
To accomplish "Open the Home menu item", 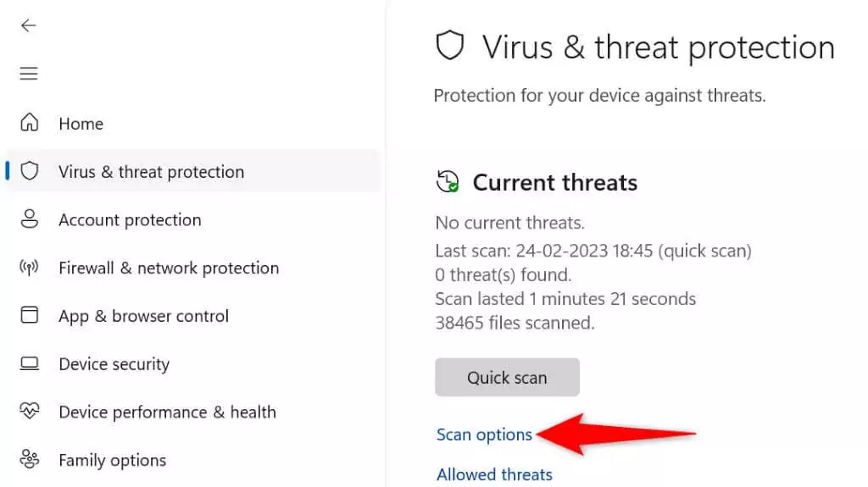I will pyautogui.click(x=81, y=124).
